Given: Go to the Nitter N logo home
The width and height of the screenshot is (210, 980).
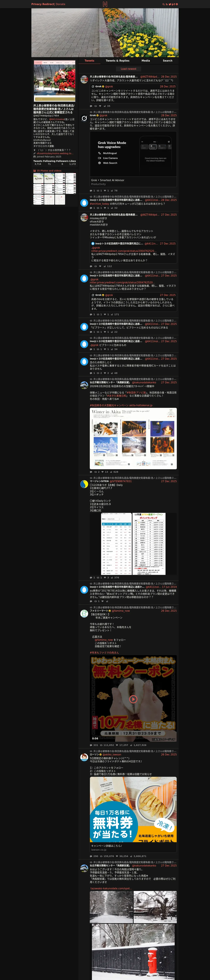Looking at the screenshot, I should 105,4.
